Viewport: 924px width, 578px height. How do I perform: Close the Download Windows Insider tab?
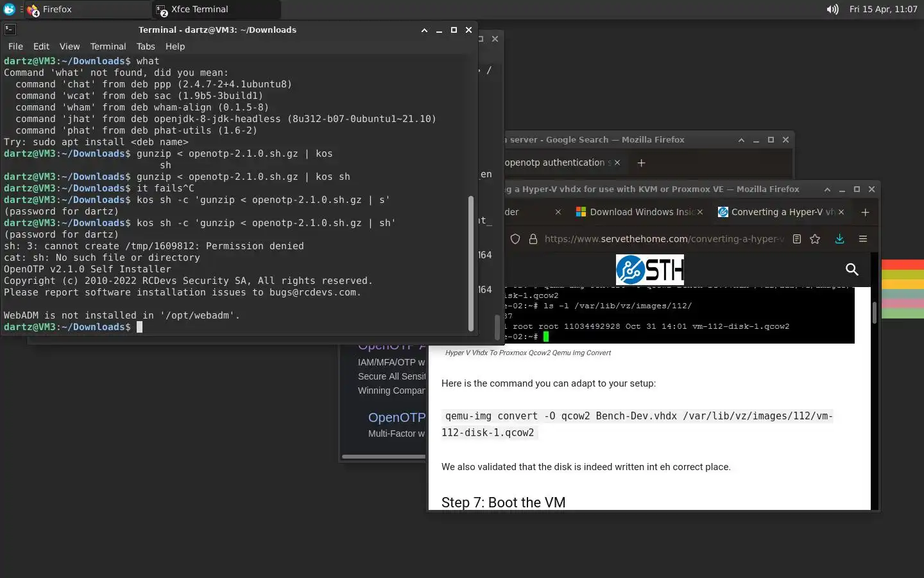pyautogui.click(x=700, y=212)
